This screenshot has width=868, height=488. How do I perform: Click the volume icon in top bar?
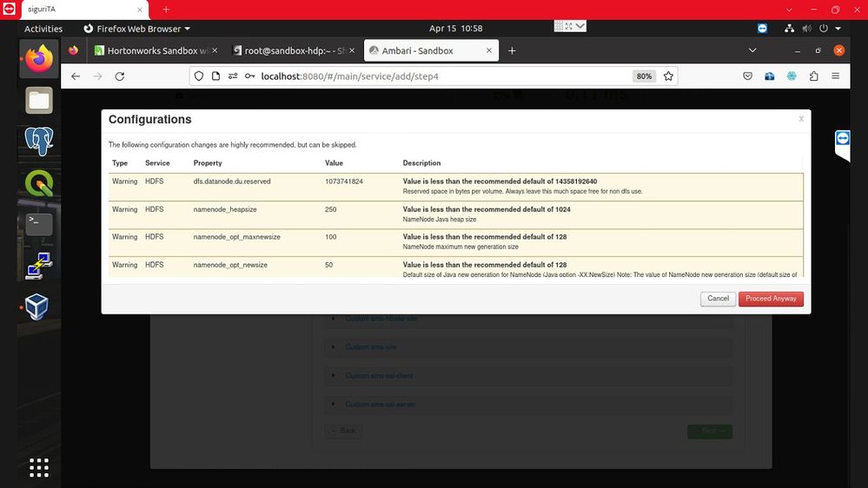pos(806,28)
